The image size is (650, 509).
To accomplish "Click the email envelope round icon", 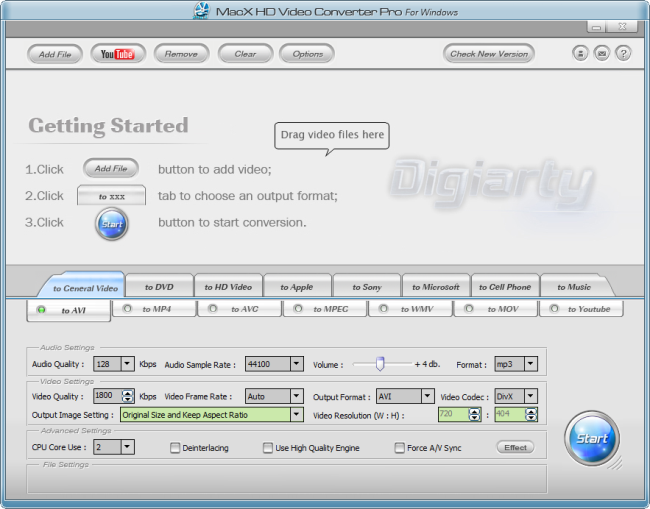I will 601,53.
